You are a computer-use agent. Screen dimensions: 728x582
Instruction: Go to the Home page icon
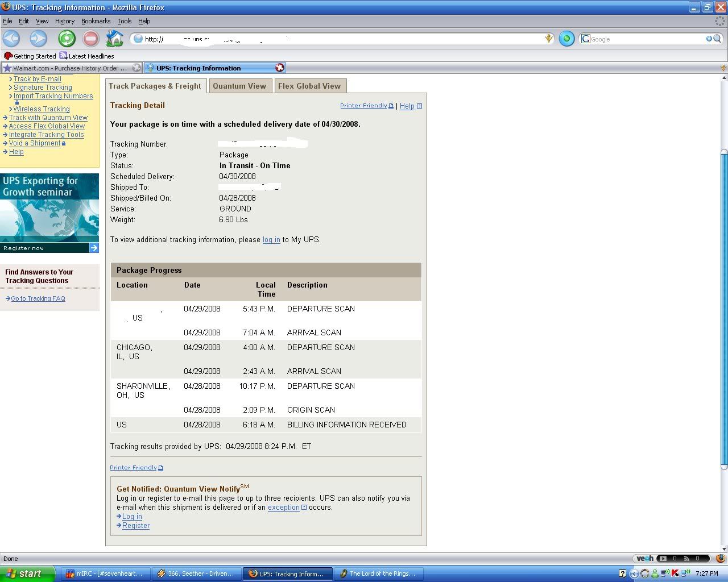pyautogui.click(x=114, y=39)
